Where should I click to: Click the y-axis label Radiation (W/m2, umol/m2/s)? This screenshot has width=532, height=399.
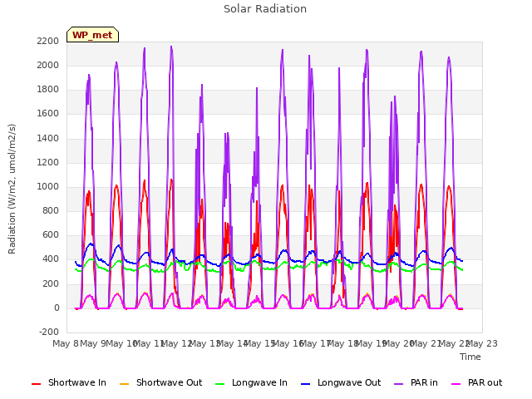[x=12, y=189]
